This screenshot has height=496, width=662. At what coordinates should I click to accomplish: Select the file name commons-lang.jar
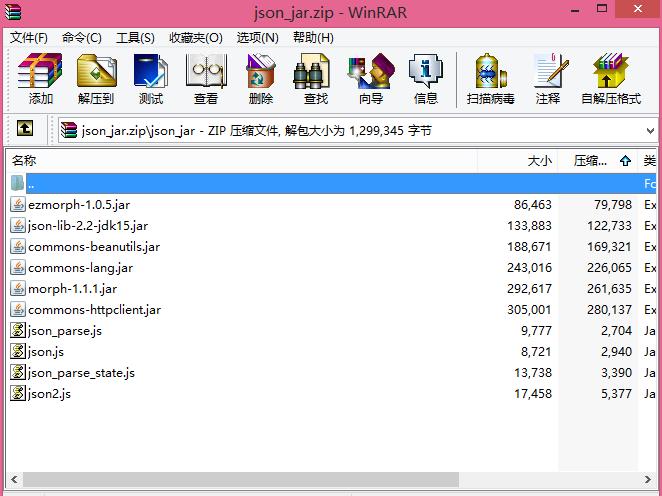[80, 268]
